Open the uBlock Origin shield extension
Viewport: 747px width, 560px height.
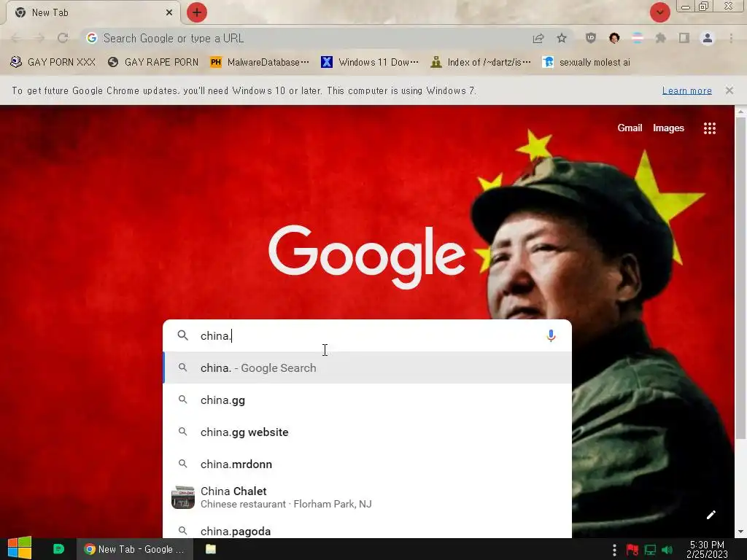click(x=591, y=38)
